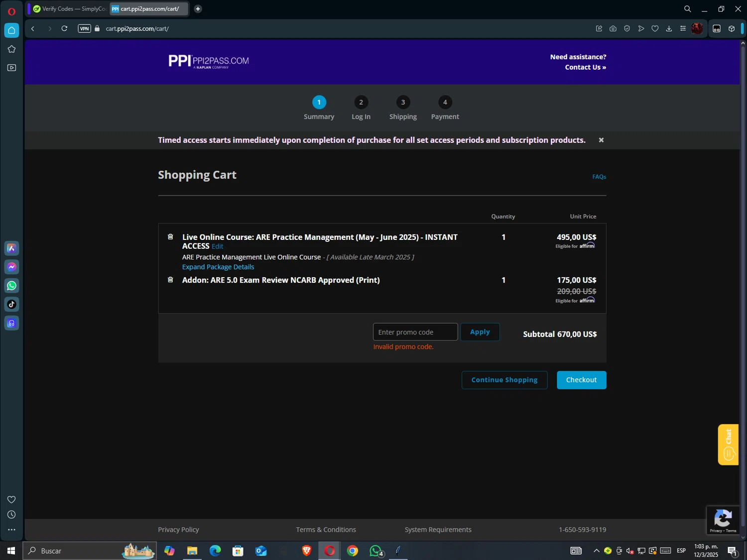Delete the Addon ARE 5.0 Exam Review item

(x=170, y=280)
